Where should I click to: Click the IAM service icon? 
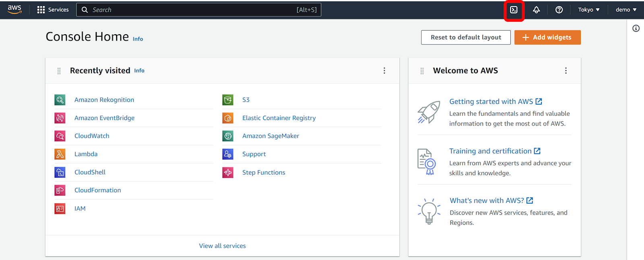tap(60, 208)
